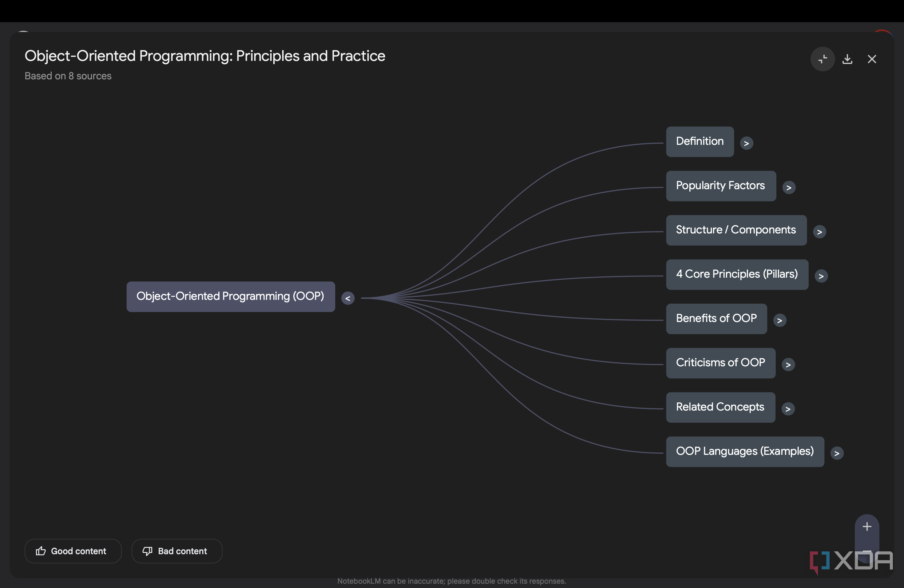Expand the Related Concepts branch
Screen dimensions: 904x588
(x=788, y=409)
